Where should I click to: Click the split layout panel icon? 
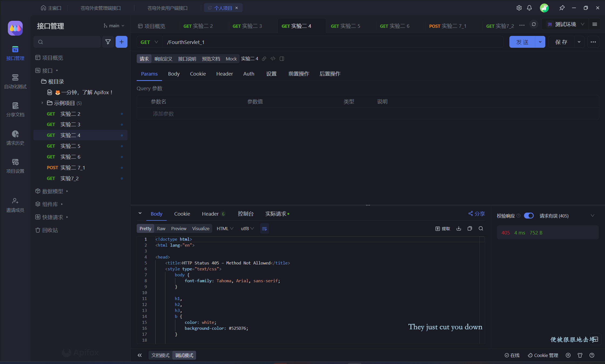pyautogui.click(x=282, y=59)
